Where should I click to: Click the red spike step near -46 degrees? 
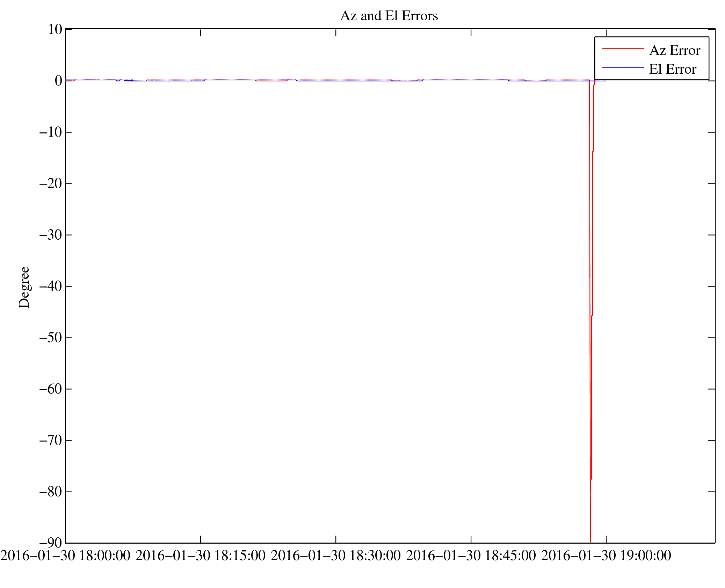coord(592,315)
